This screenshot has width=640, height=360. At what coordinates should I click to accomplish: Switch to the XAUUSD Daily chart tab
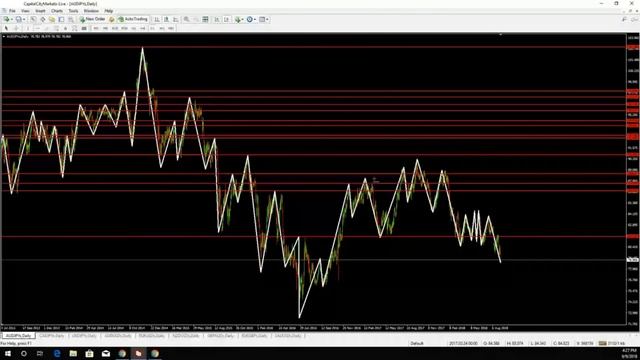click(288, 336)
